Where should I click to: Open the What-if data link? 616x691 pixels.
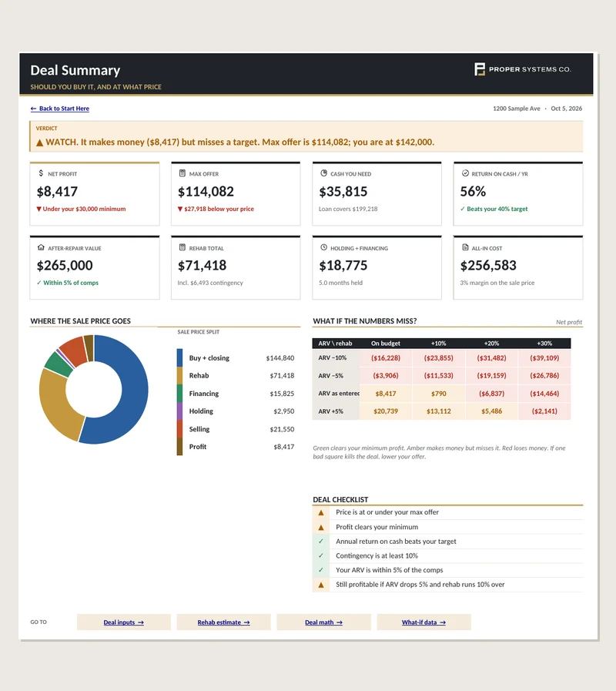coord(423,622)
